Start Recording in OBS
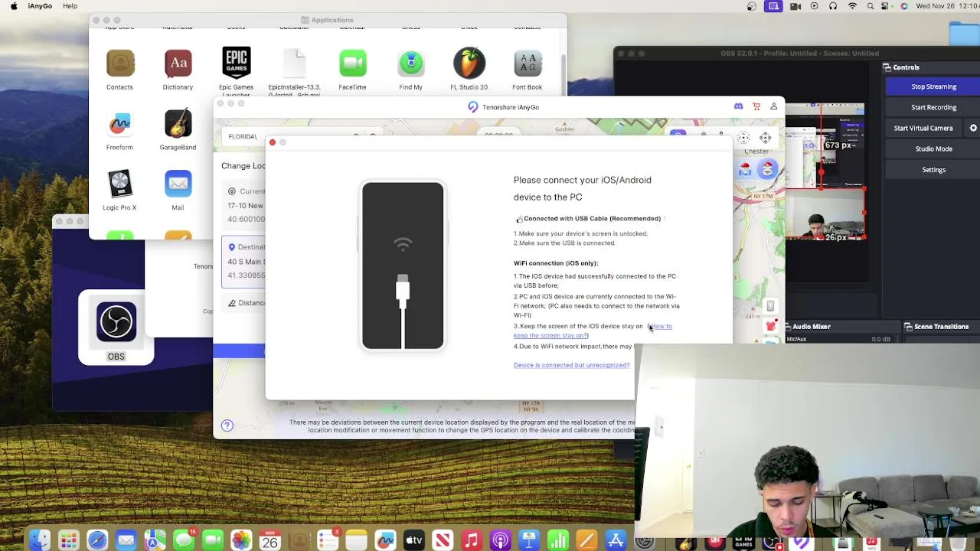Image resolution: width=980 pixels, height=551 pixels. [933, 107]
